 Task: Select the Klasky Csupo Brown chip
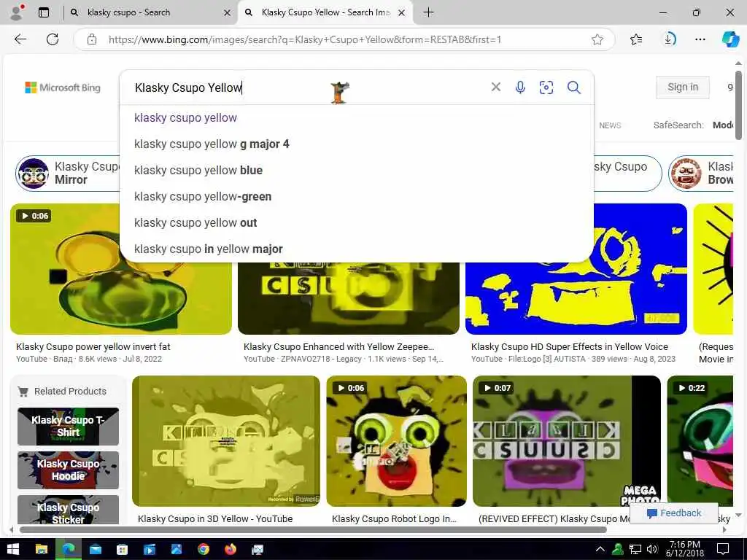click(x=701, y=173)
